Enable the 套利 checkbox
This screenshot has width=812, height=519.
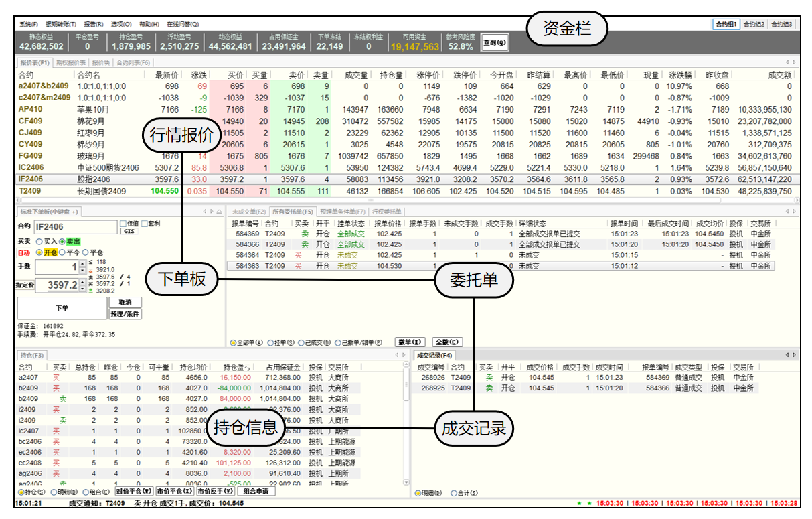144,224
